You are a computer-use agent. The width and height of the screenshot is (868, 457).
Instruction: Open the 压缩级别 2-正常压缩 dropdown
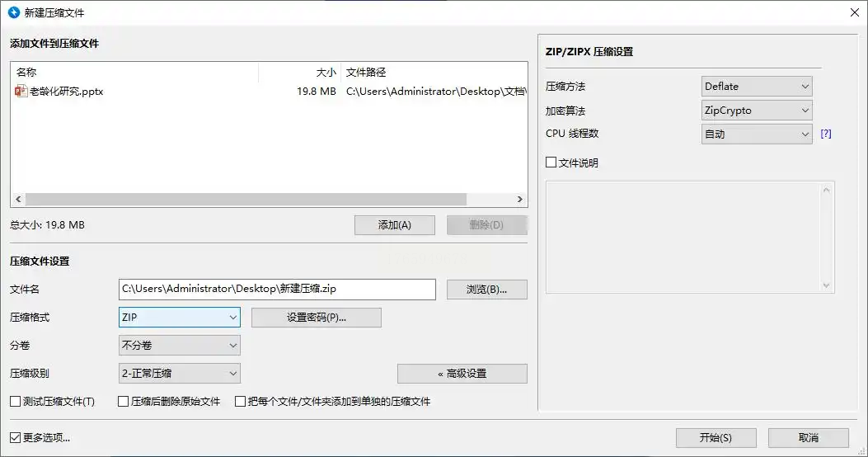[x=180, y=374]
